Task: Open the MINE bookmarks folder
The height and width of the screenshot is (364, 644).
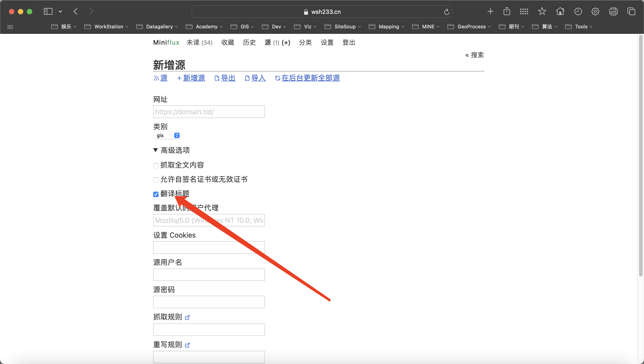Action: [x=426, y=27]
